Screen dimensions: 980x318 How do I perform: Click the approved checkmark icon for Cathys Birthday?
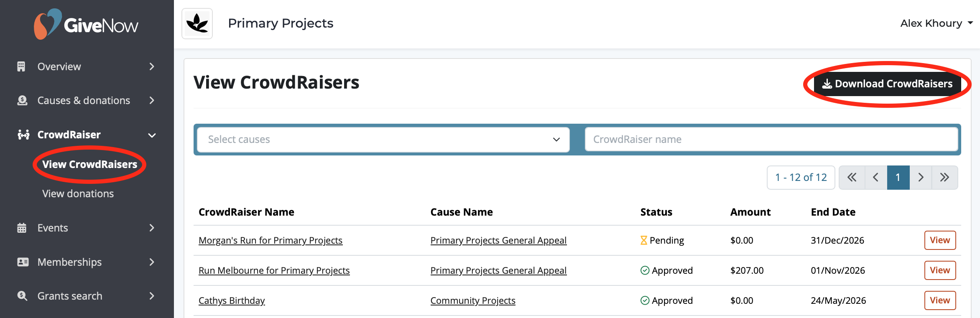coord(645,300)
